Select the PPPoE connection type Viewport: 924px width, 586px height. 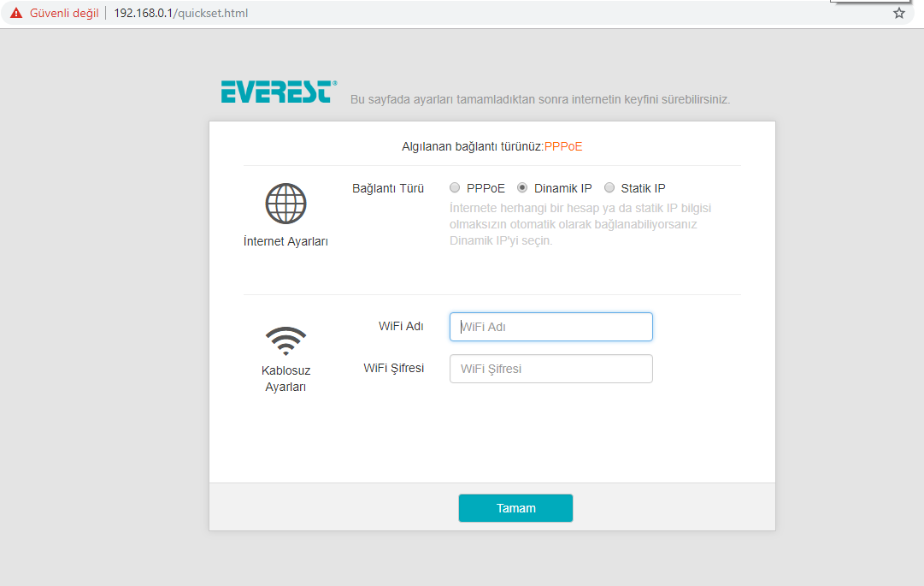[455, 187]
